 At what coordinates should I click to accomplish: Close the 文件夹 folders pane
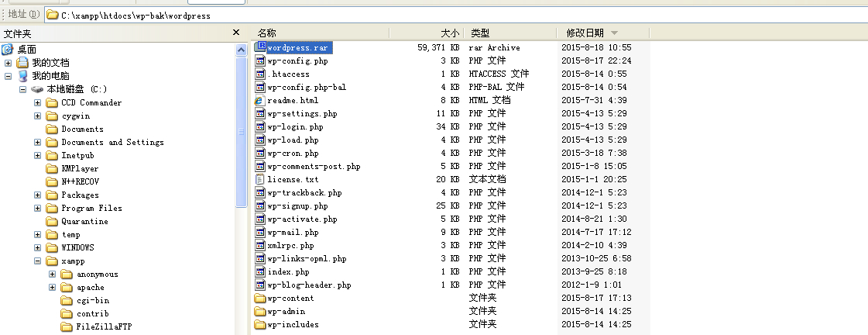pyautogui.click(x=236, y=33)
